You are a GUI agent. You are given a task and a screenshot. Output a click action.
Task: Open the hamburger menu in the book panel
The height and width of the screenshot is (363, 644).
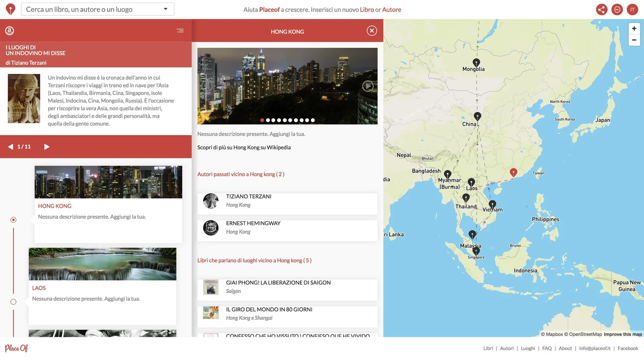[180, 31]
